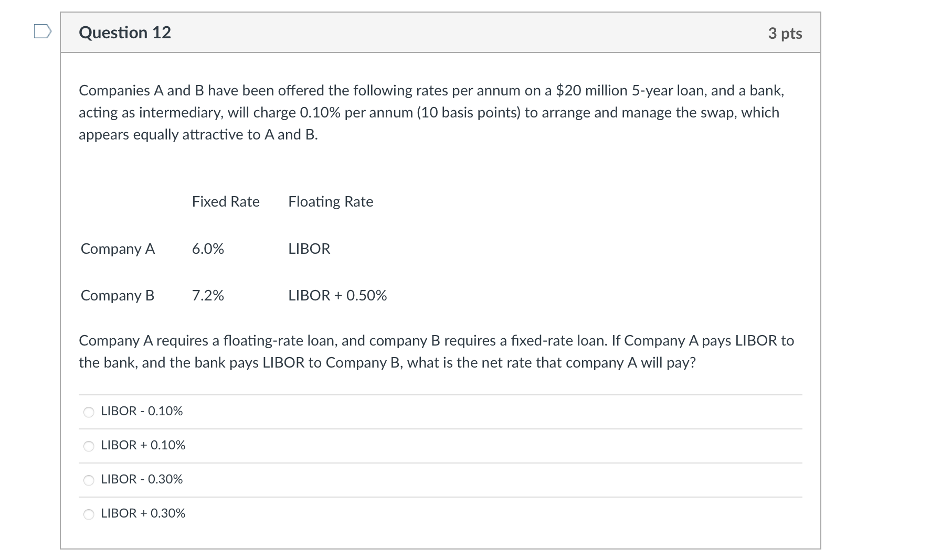
Task: Choose the LIBOR - 0.30% answer option
Action: pyautogui.click(x=88, y=480)
